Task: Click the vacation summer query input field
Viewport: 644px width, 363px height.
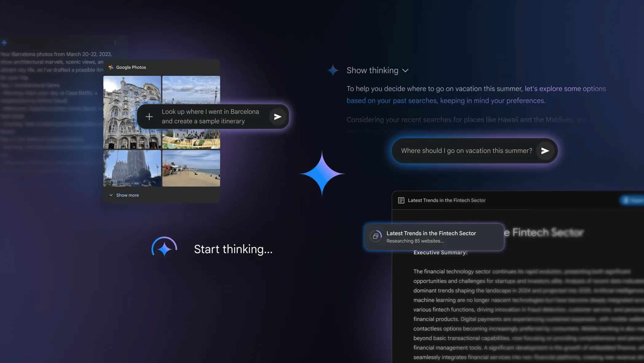Action: tap(466, 150)
